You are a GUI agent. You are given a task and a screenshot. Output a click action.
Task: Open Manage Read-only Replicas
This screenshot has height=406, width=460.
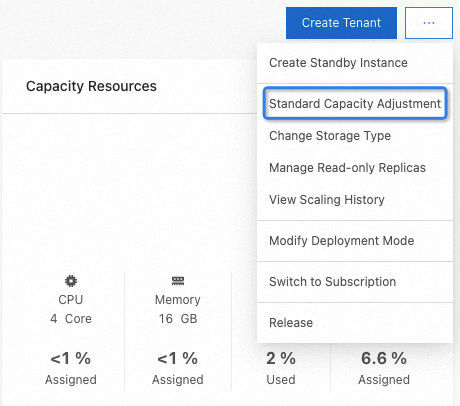click(355, 168)
